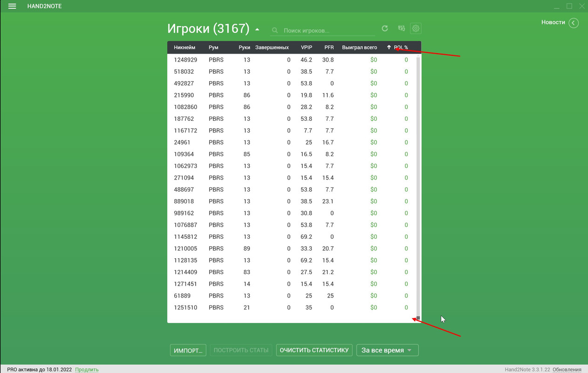Select player 271094 row
Viewport: 588px width, 373px height.
coord(291,178)
